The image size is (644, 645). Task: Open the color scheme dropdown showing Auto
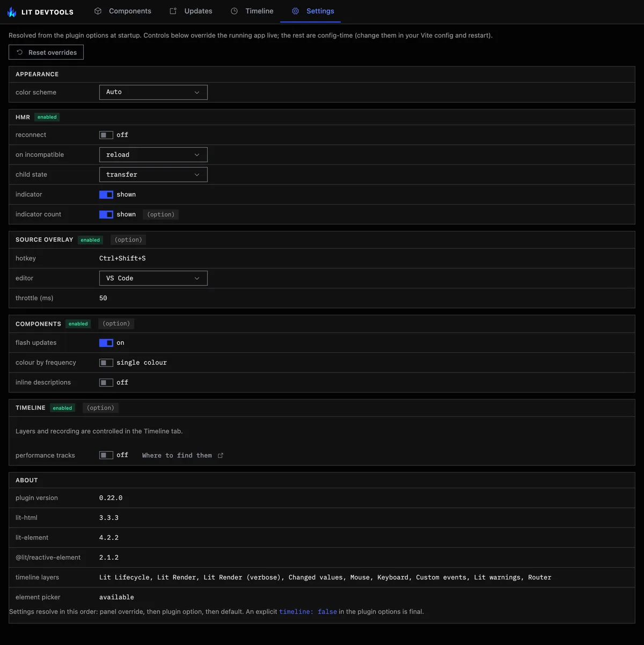tap(153, 92)
